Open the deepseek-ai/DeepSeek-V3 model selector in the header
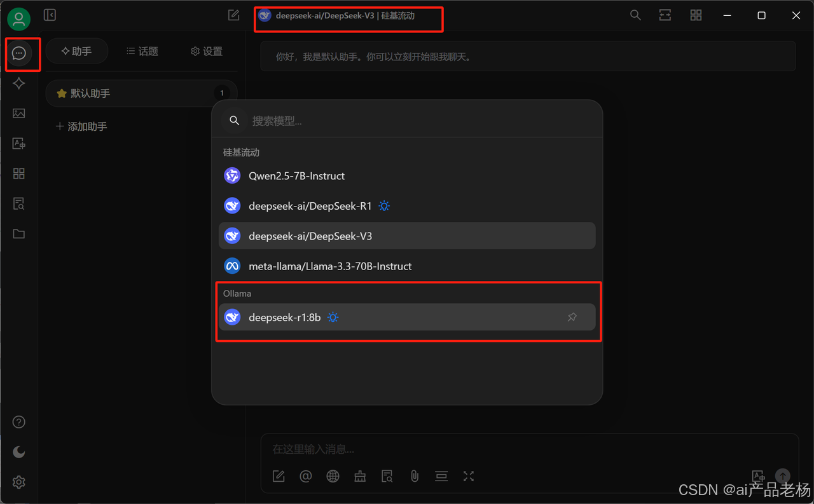Screen dimensions: 814x504 tap(337, 16)
